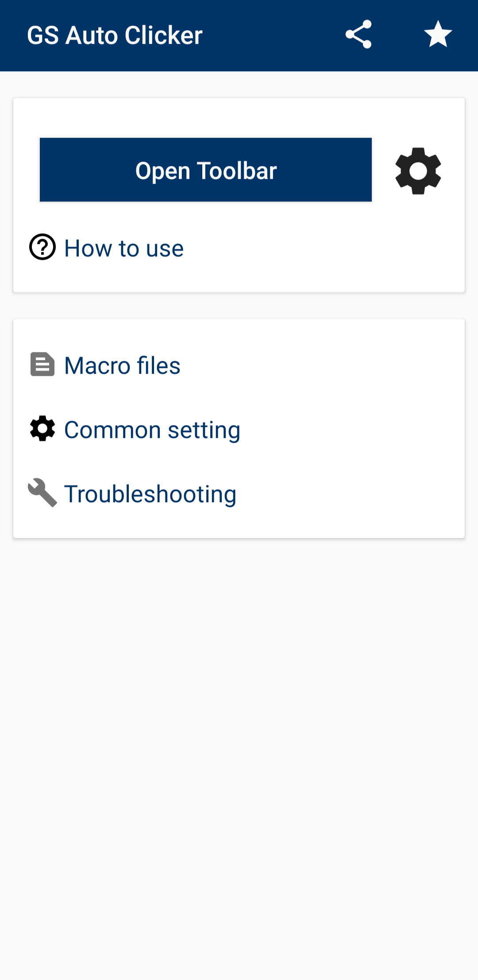Tap the document icon for Macro files
The image size is (478, 980).
pyautogui.click(x=42, y=364)
